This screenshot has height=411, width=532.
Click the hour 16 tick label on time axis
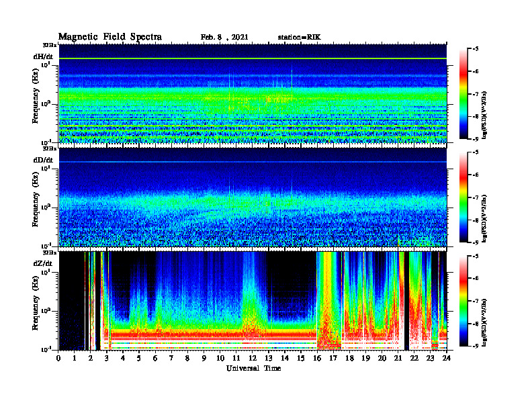pos(317,358)
